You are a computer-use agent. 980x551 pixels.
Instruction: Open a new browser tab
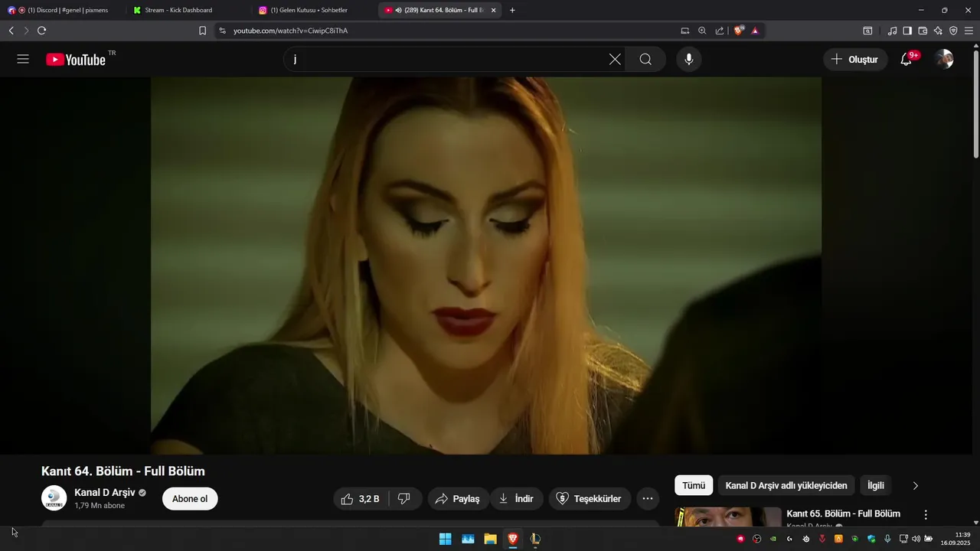[512, 10]
